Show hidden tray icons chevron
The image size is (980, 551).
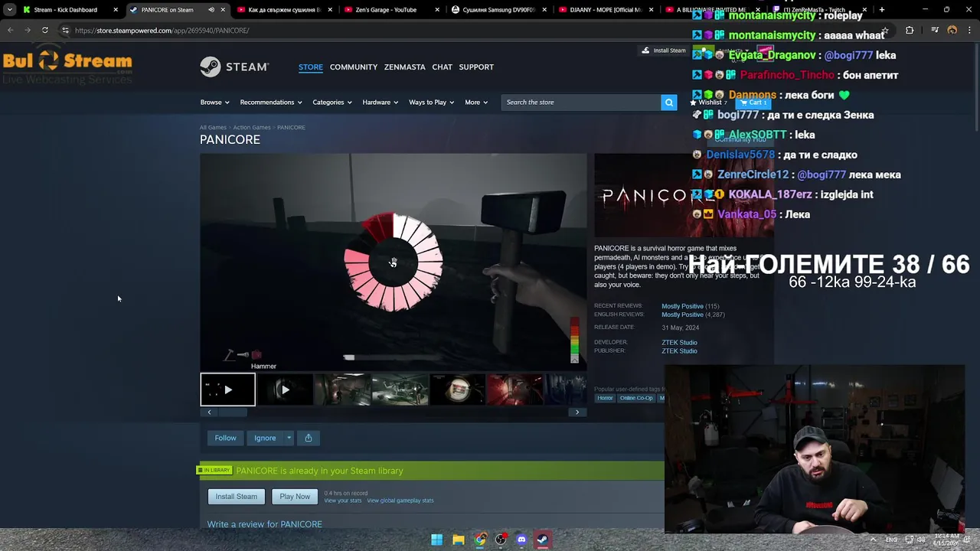coord(873,540)
